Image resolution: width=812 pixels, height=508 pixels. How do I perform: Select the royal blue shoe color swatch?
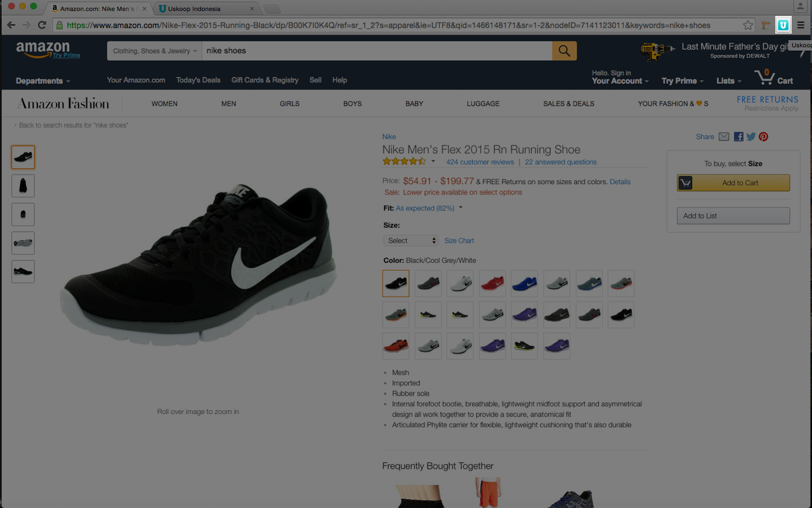tap(525, 283)
